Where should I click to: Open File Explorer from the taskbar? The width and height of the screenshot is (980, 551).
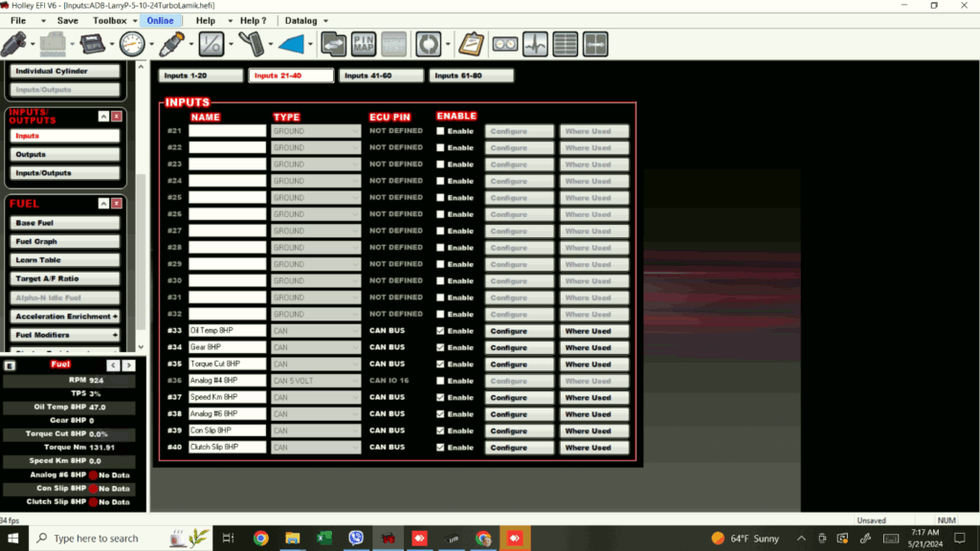point(293,538)
